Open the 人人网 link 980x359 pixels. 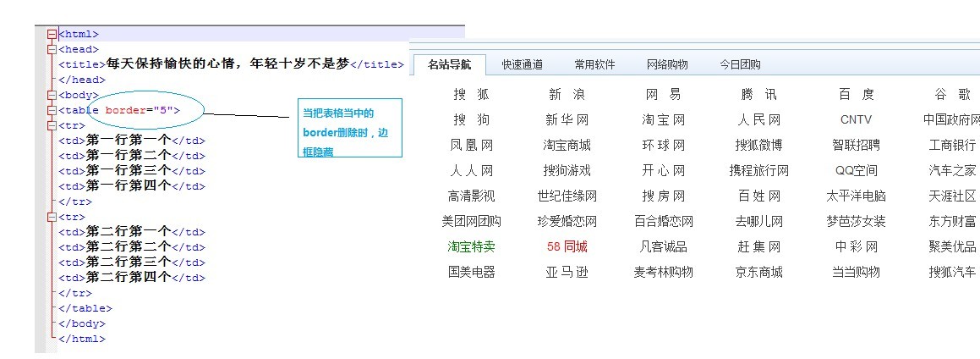tap(471, 170)
